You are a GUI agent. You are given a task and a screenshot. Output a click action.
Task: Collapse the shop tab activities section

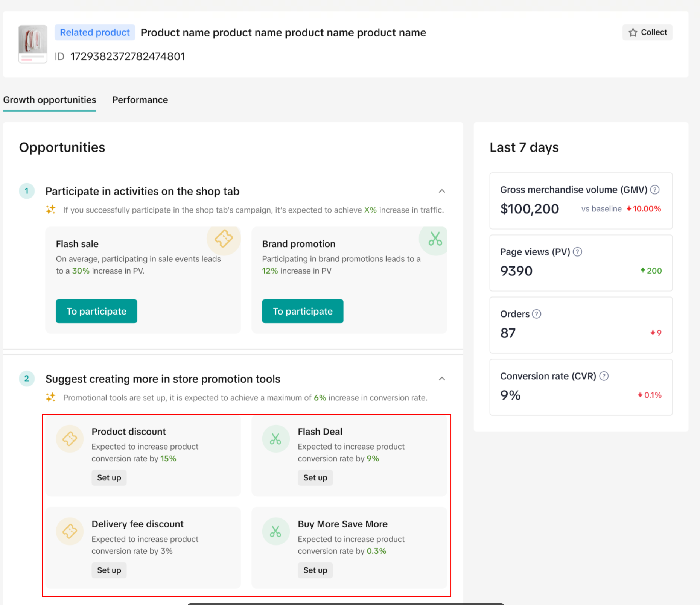click(442, 191)
